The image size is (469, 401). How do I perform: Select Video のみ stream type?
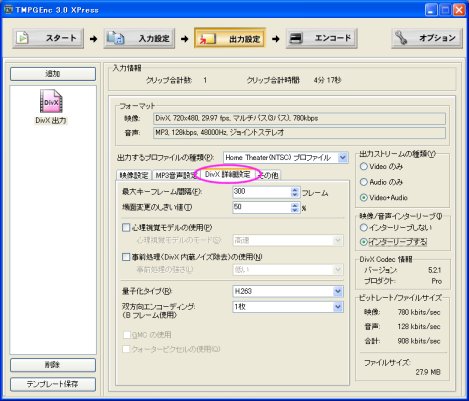pyautogui.click(x=364, y=166)
